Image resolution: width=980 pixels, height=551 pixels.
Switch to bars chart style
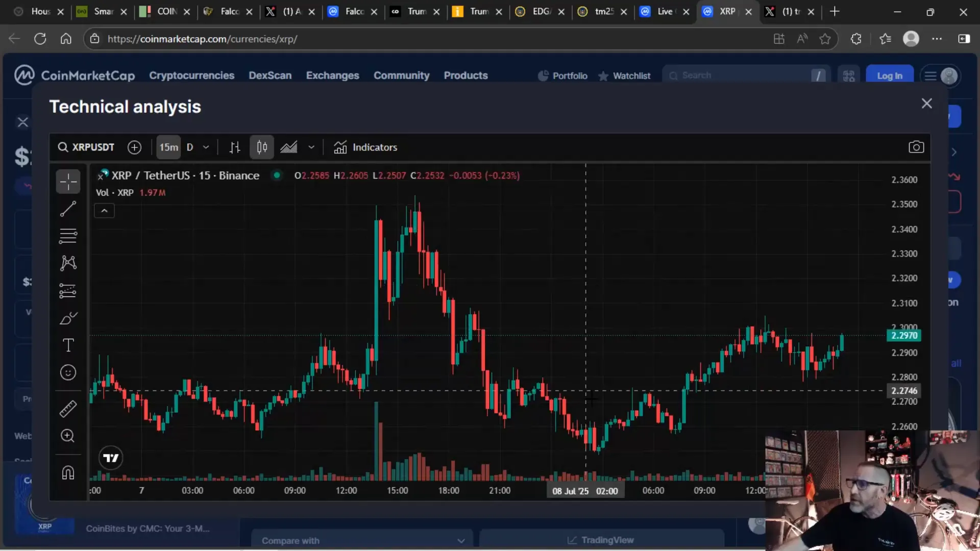click(x=235, y=147)
